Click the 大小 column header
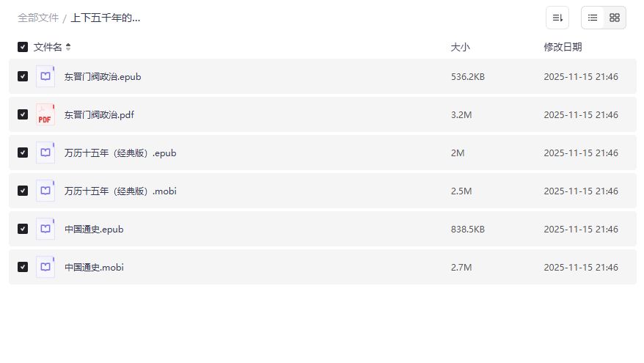This screenshot has width=644, height=363. (x=460, y=47)
